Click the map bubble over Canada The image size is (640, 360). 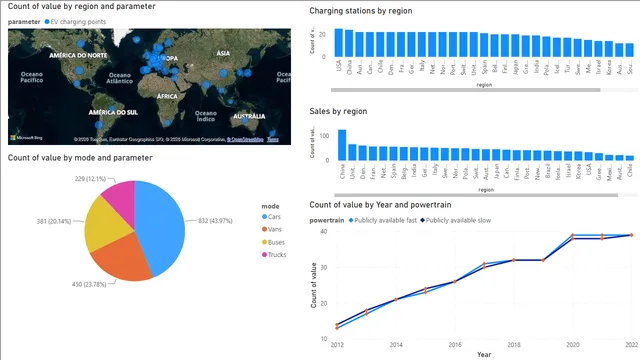81,44
